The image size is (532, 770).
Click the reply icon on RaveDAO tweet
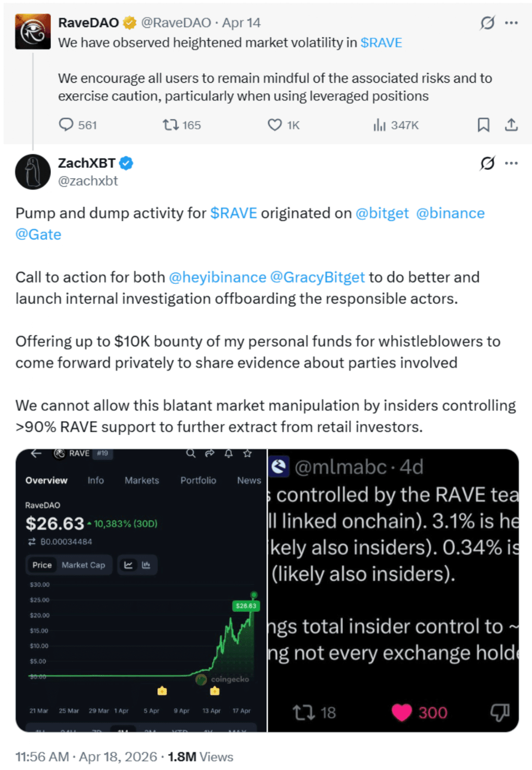pos(66,125)
